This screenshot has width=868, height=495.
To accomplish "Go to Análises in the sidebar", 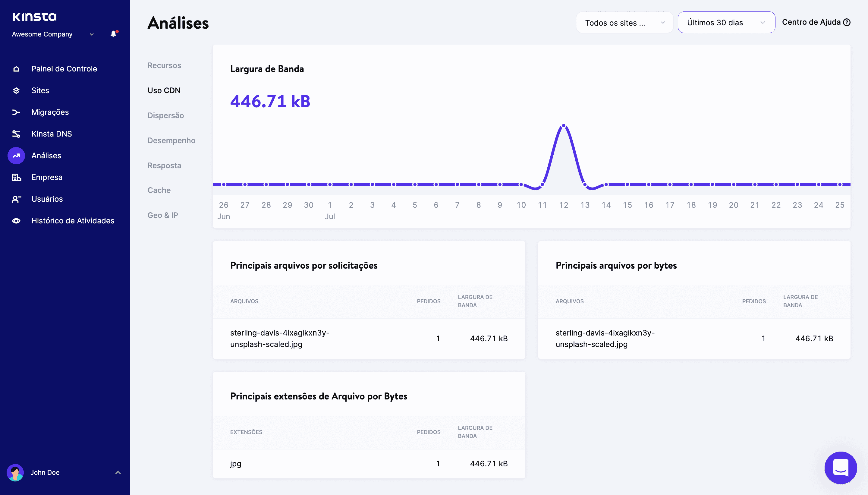I will 46,156.
